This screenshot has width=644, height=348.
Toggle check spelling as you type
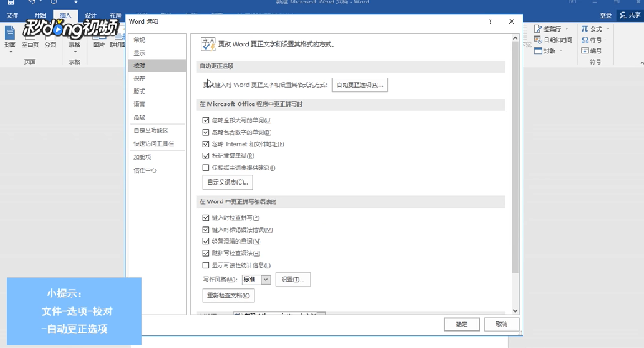pyautogui.click(x=206, y=217)
